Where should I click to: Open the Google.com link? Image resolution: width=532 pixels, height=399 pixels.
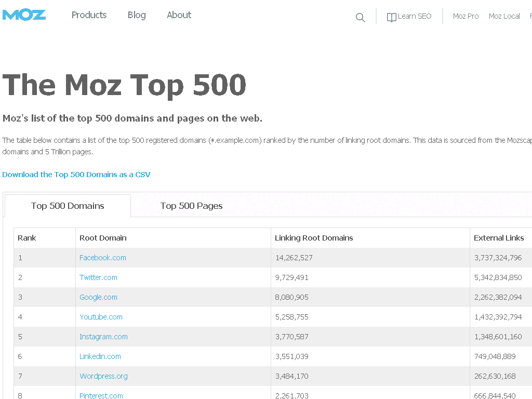point(98,297)
